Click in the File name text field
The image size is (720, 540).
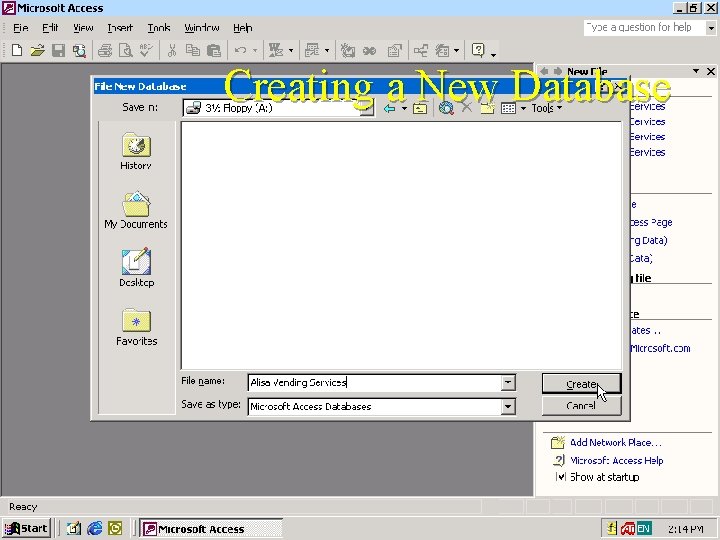tap(374, 382)
